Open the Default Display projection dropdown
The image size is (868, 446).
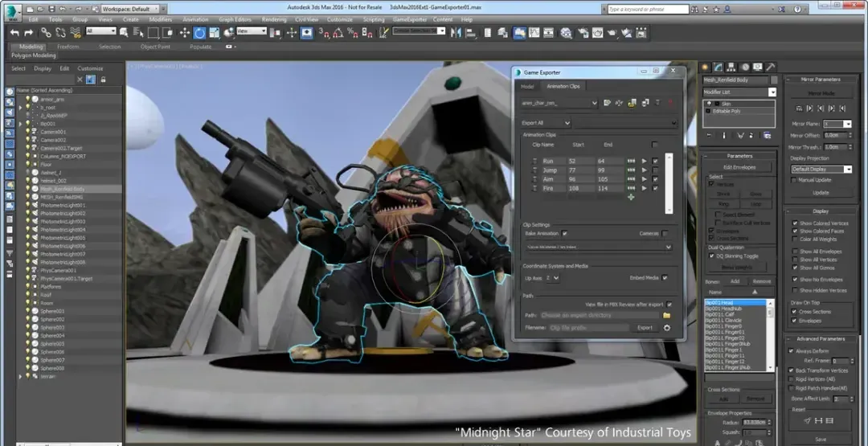821,169
